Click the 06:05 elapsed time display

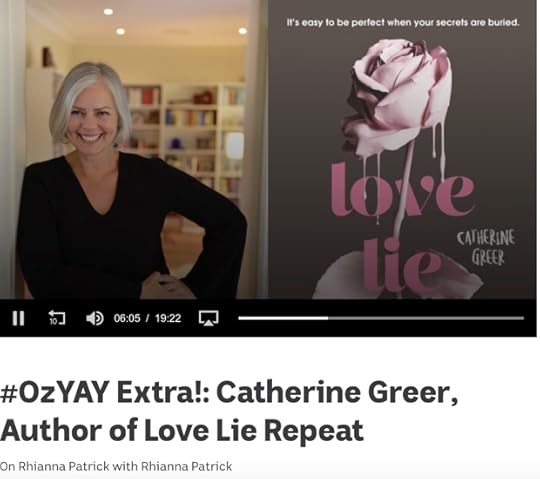pos(127,318)
